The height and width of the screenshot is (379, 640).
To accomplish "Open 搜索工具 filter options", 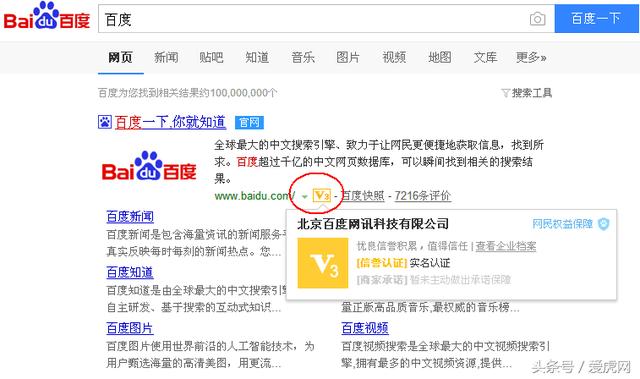I will pos(532,93).
